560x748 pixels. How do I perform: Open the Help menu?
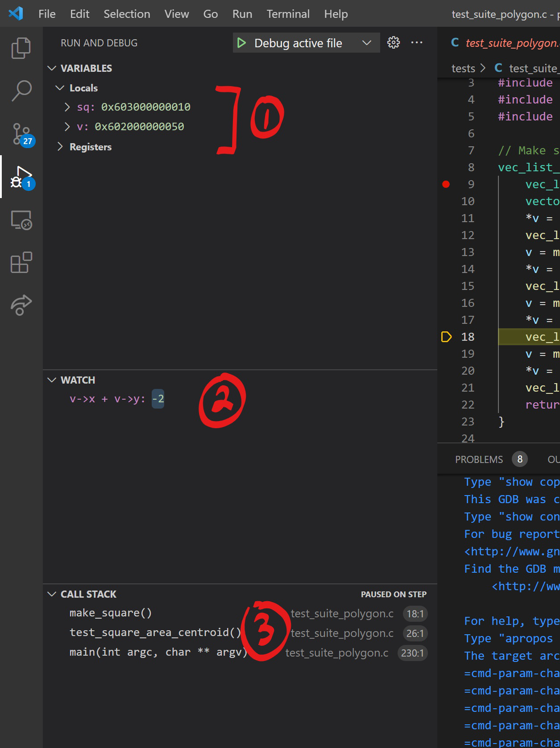click(x=336, y=14)
